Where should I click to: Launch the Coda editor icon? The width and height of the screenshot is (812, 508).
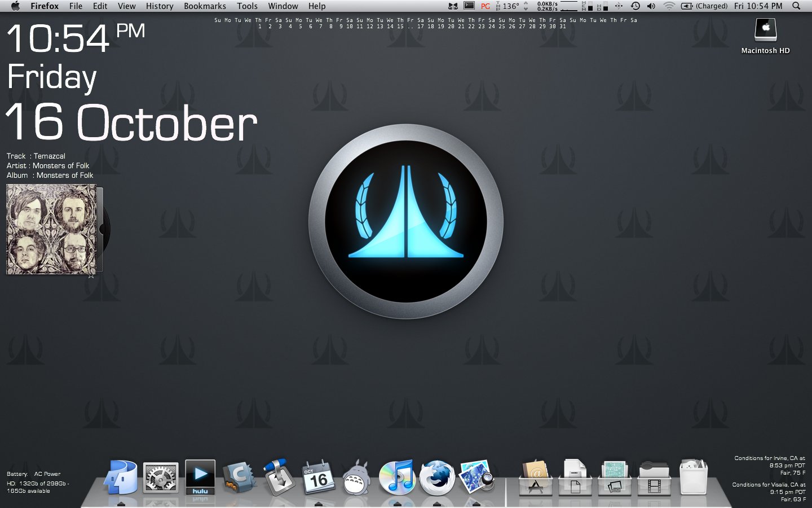click(x=239, y=478)
